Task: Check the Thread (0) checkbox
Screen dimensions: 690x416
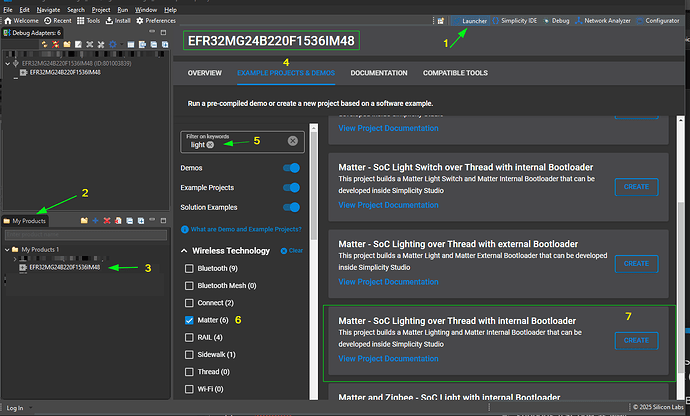Action: point(189,372)
